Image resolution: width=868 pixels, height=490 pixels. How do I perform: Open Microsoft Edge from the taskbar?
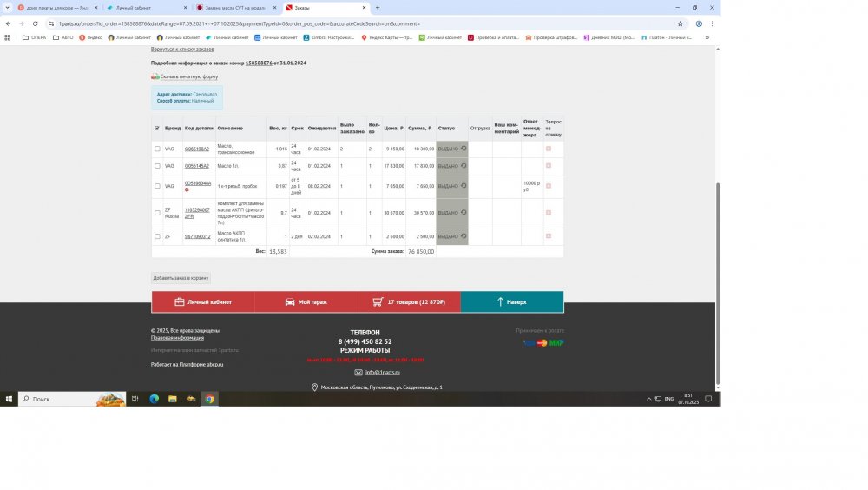pos(155,399)
